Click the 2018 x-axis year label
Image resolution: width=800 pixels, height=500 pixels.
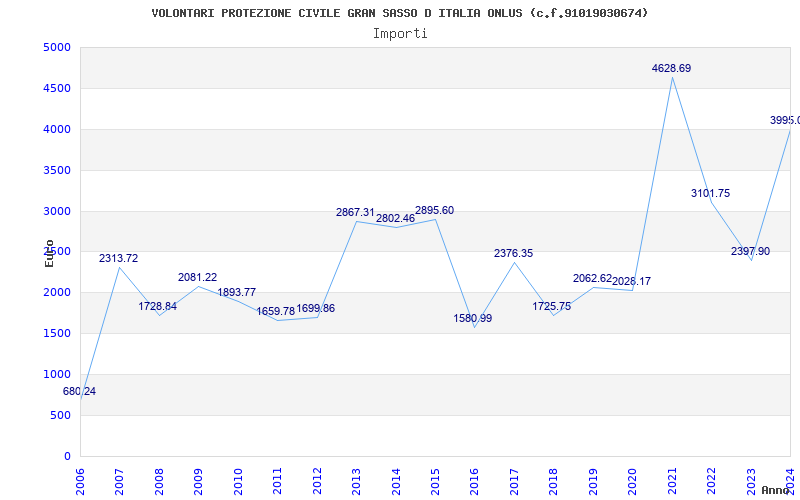click(554, 482)
